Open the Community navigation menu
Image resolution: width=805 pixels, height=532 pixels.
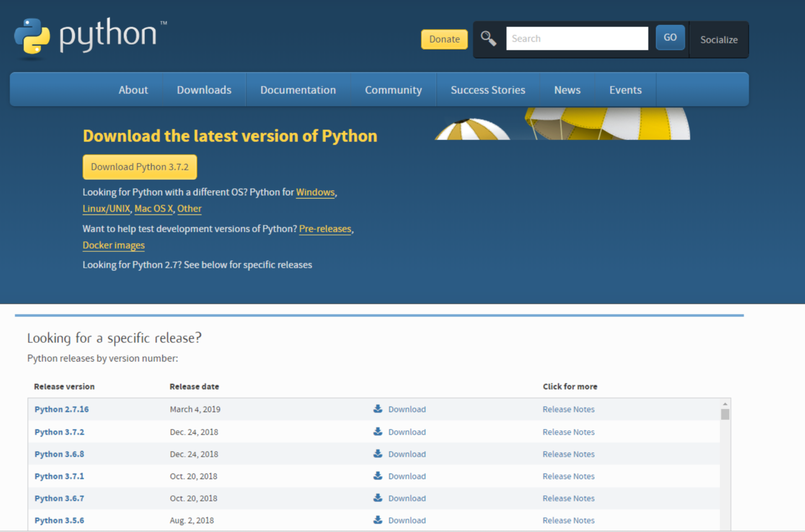click(393, 90)
